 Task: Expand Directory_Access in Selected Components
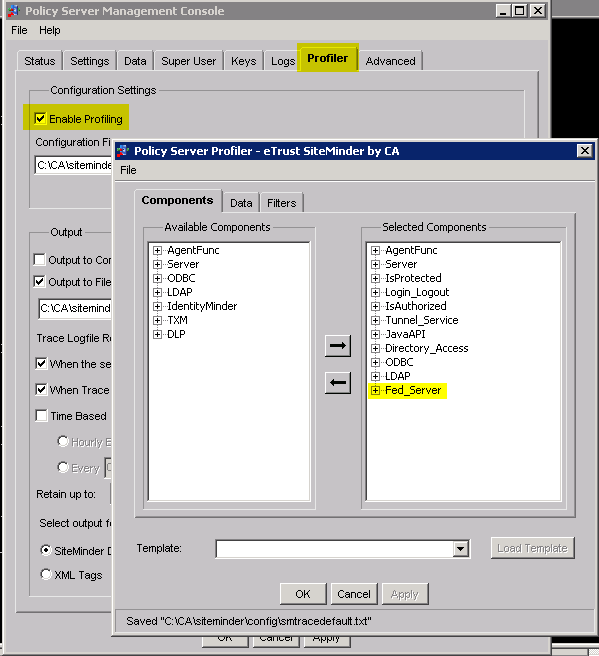click(x=375, y=348)
